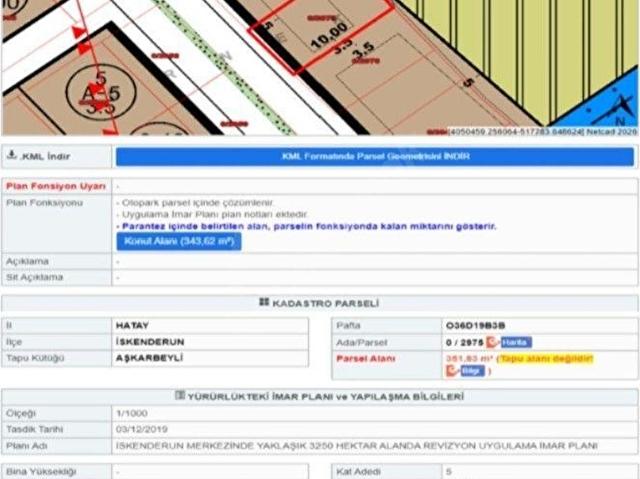Download parcel geometry with the blue KML button
This screenshot has height=479, width=640.
pos(375,157)
